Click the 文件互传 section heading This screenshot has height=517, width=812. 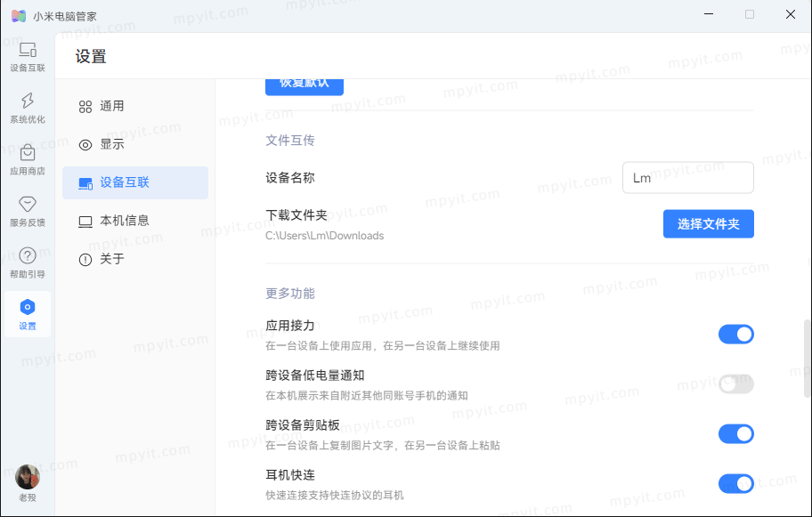point(290,141)
